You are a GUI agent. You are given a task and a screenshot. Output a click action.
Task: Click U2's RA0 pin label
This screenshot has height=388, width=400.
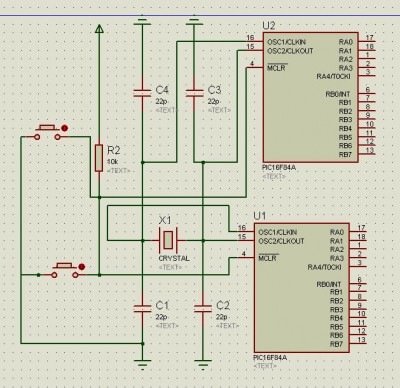tap(345, 42)
